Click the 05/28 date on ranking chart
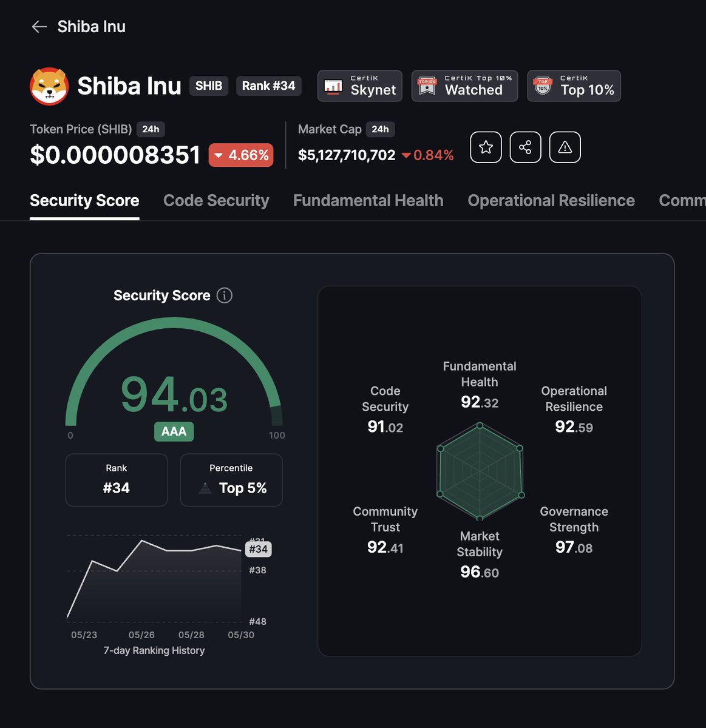Viewport: 706px width, 728px height. [x=191, y=635]
